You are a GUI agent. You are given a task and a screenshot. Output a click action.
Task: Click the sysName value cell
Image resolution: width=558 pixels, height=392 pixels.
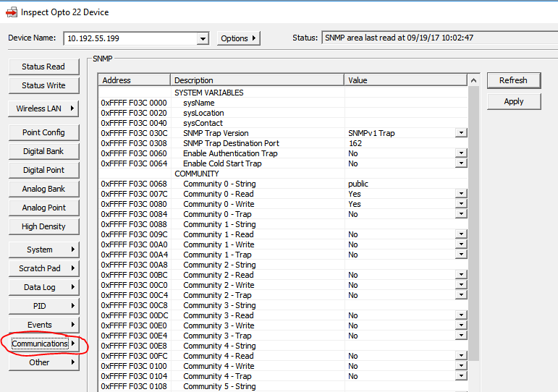tap(406, 103)
